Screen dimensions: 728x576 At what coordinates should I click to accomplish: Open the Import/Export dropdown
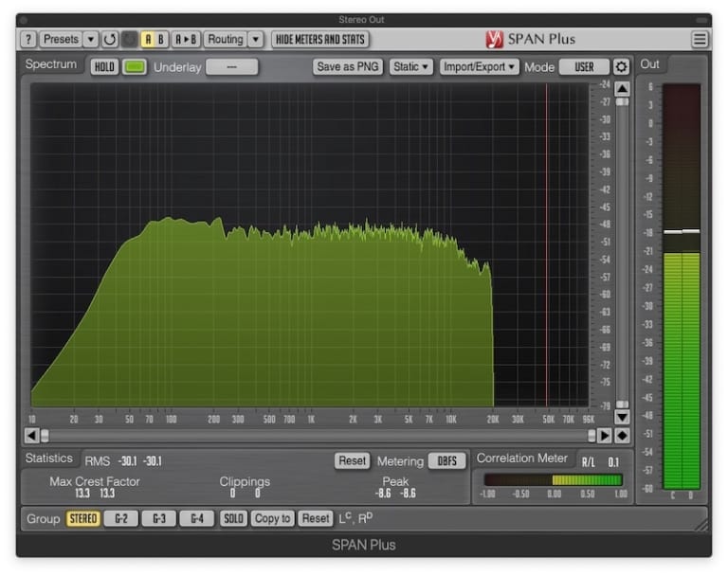coord(480,67)
